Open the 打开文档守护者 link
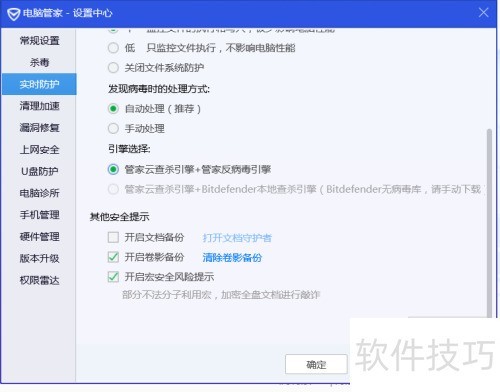Image resolution: width=500 pixels, height=392 pixels. coord(237,238)
